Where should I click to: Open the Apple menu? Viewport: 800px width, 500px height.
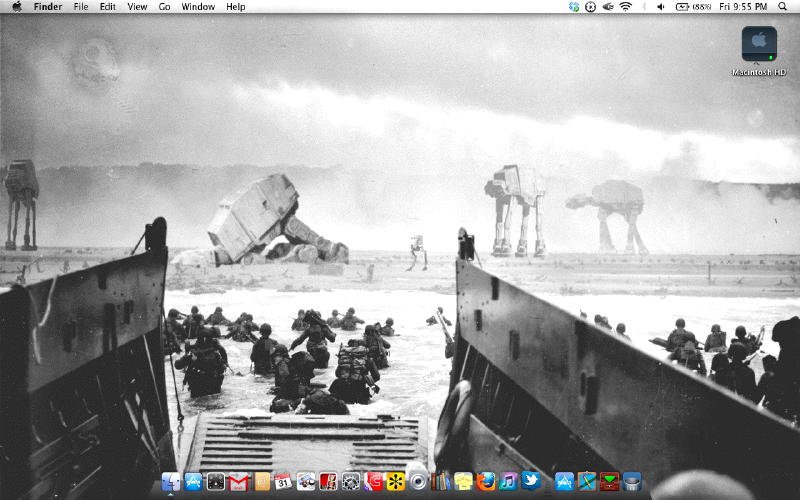point(17,7)
